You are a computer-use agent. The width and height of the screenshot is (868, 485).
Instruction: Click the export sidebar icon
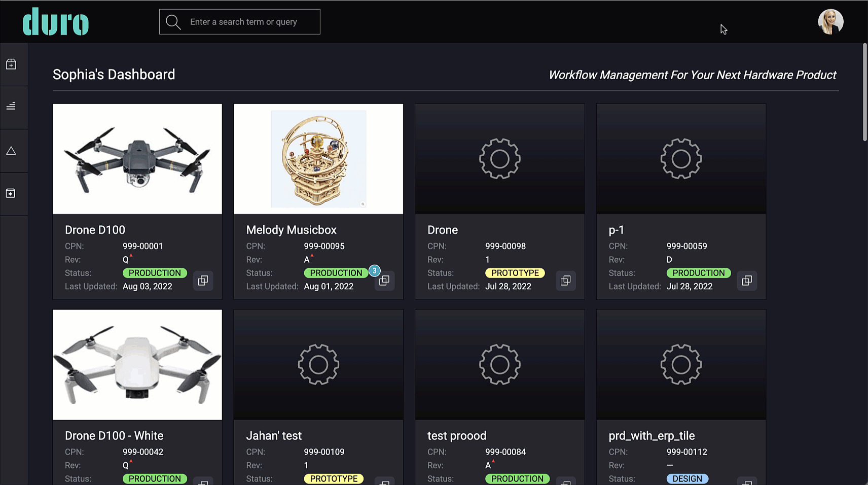(11, 193)
